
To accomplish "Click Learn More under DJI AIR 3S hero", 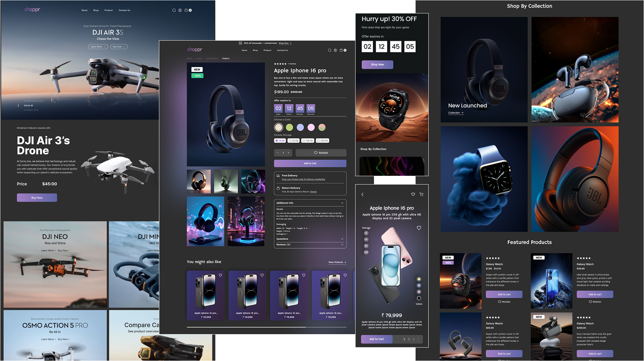I will tap(98, 47).
